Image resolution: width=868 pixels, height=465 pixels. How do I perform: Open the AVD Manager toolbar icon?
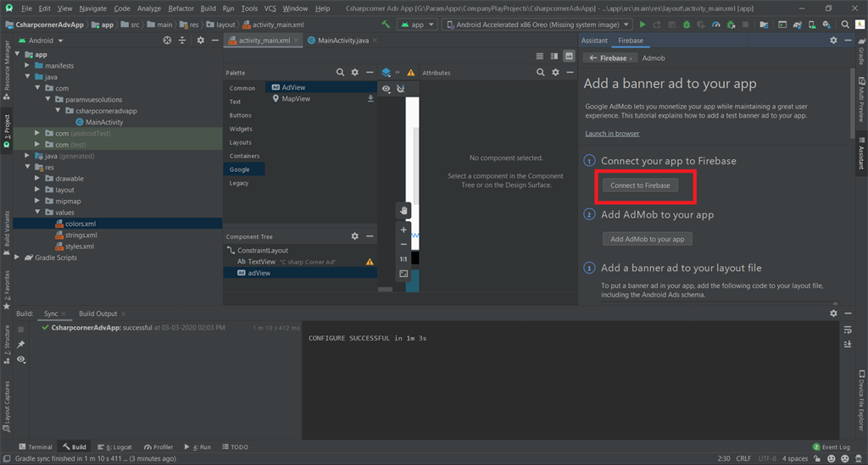[x=811, y=25]
